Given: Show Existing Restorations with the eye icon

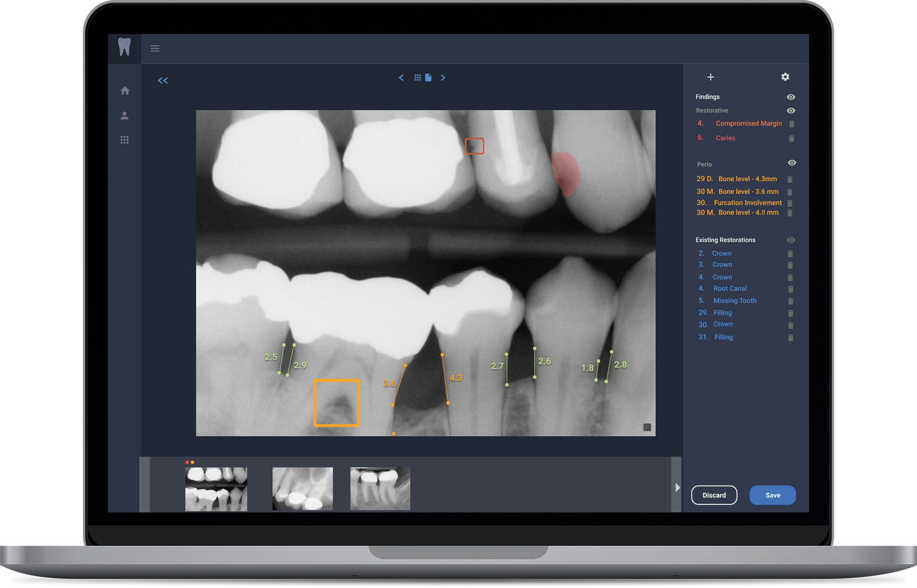Looking at the screenshot, I should click(791, 240).
